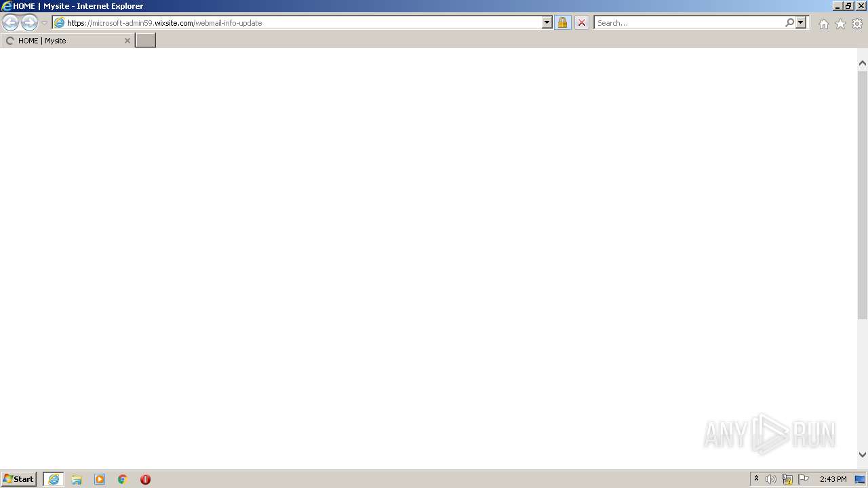
Task: Open the Tools gear icon
Action: coord(857,24)
